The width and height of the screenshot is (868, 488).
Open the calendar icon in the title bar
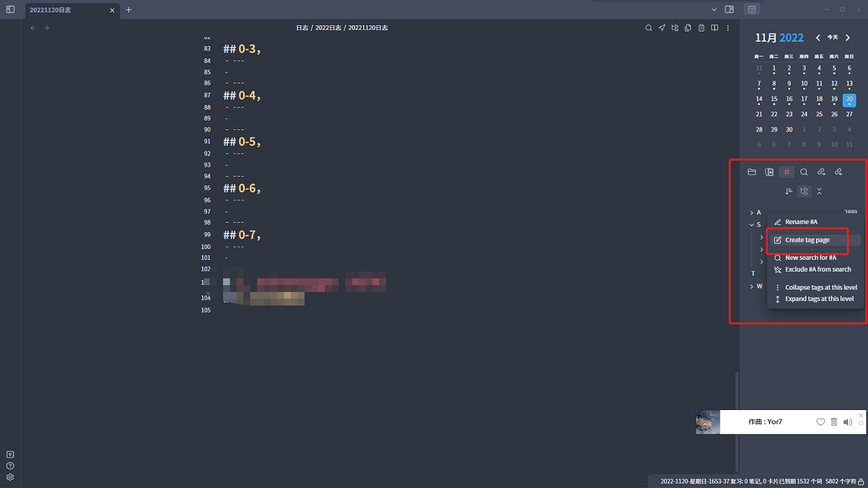click(752, 9)
